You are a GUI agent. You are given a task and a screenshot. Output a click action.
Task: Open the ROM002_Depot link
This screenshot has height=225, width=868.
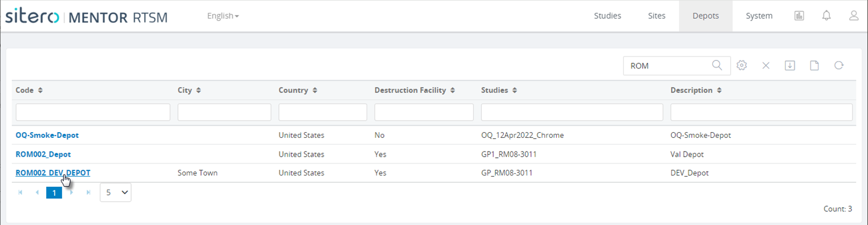(x=43, y=154)
